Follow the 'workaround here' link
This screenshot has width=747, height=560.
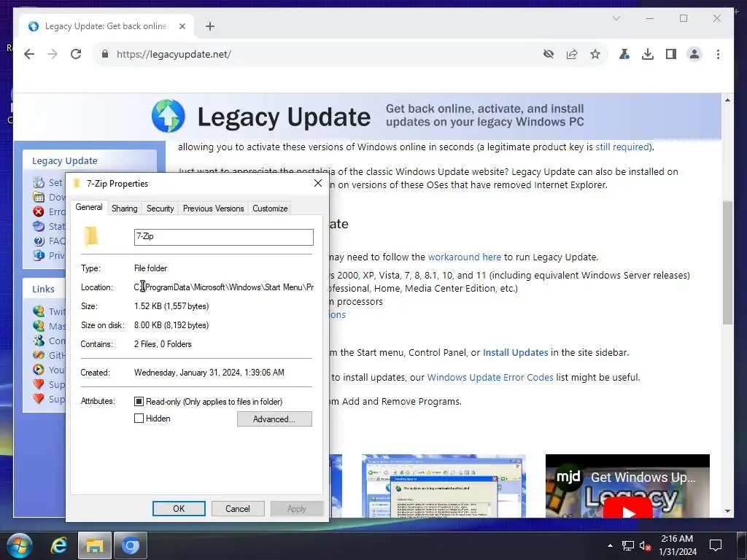[465, 257]
